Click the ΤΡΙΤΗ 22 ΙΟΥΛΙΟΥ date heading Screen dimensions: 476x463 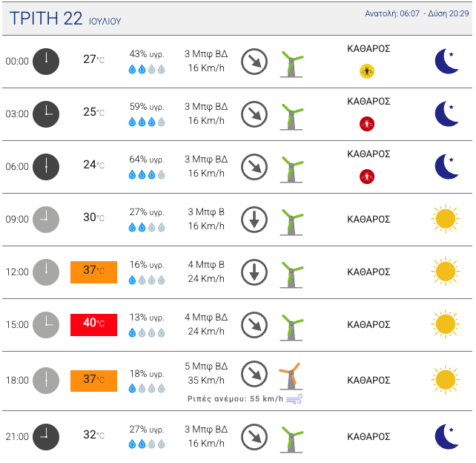[x=65, y=19]
